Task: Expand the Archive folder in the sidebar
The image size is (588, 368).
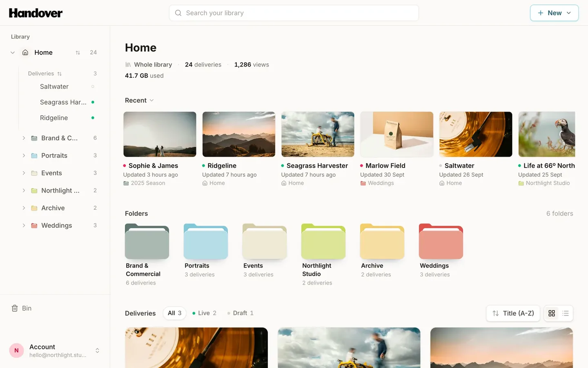Action: pos(24,208)
